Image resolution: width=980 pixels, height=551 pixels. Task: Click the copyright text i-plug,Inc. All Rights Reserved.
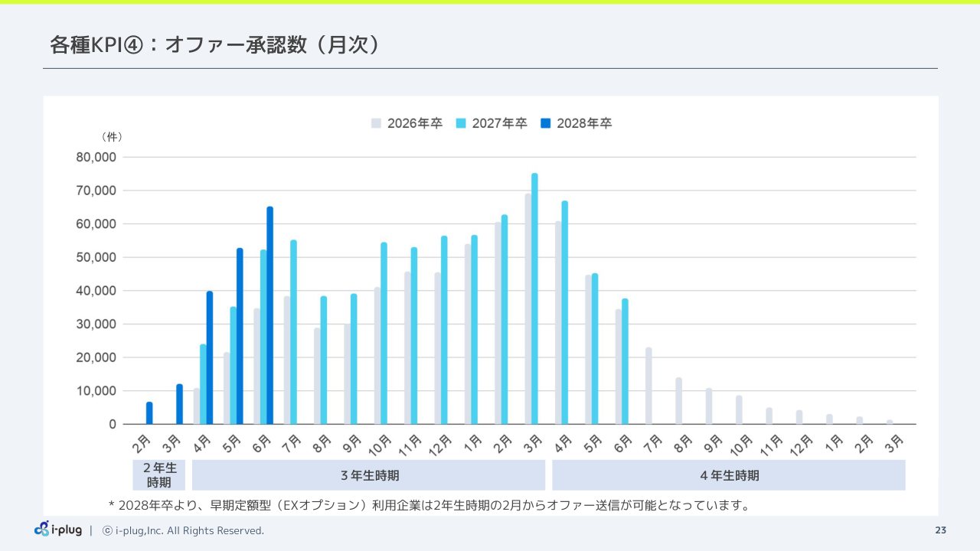[184, 530]
